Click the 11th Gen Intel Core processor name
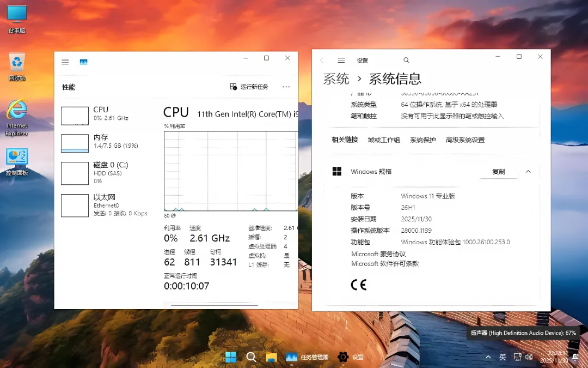This screenshot has width=588, height=368. pos(248,114)
